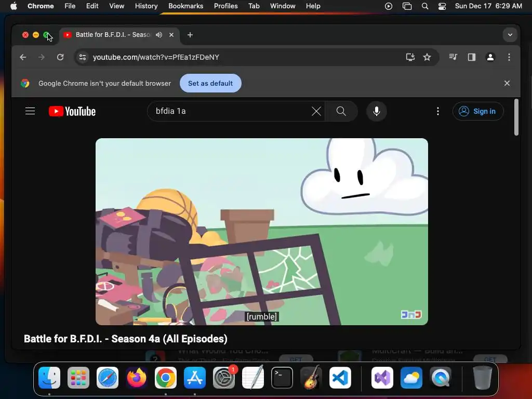Image resolution: width=532 pixels, height=399 pixels.
Task: Open the Help menu
Action: 313,6
